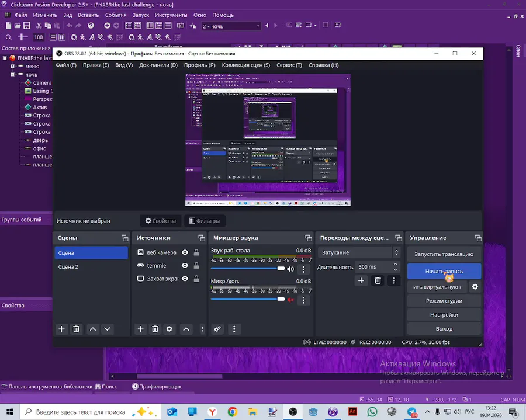
Task: Lock the веб камера source
Action: (x=196, y=252)
